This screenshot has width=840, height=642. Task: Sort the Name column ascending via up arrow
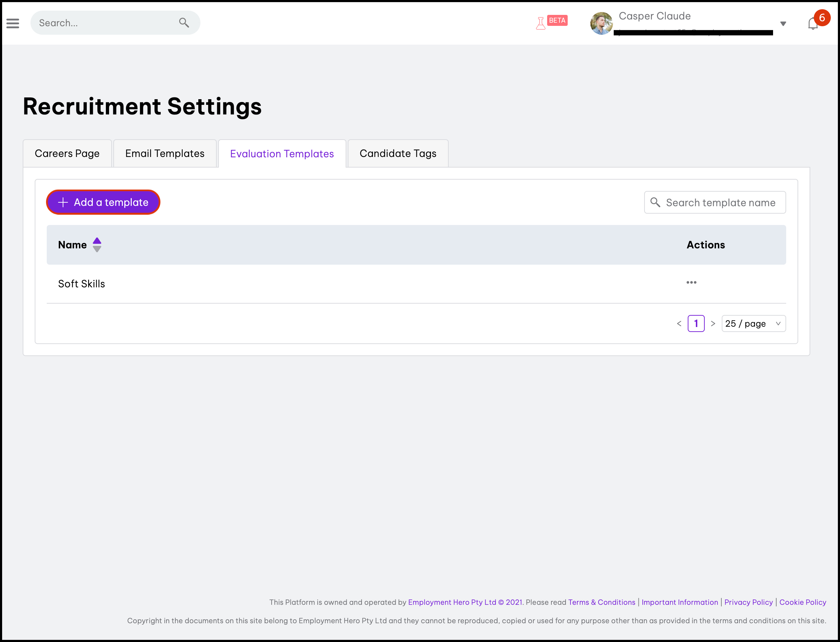(x=97, y=240)
